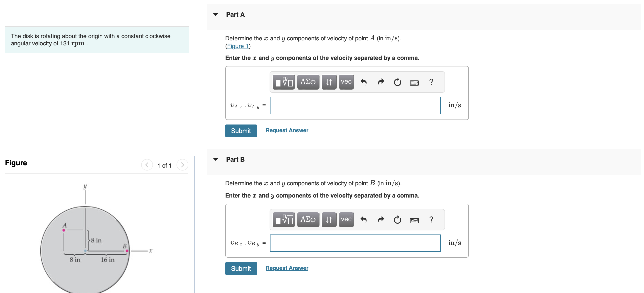Open the Greek symbols ΑΣφ menu in Part B

(308, 220)
